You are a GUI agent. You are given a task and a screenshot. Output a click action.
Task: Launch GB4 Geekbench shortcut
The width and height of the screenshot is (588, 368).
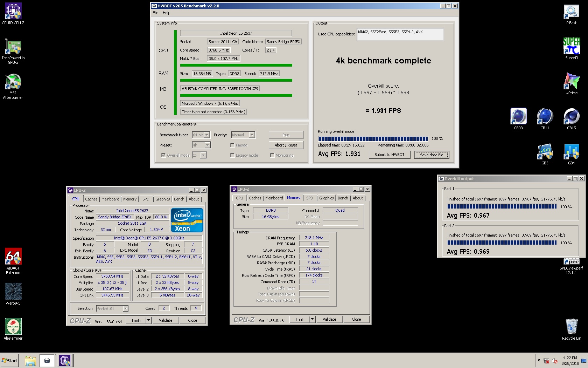coord(572,154)
